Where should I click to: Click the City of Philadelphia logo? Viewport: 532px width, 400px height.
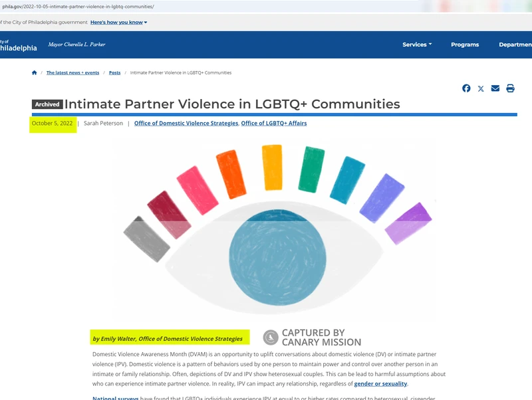pos(18,45)
